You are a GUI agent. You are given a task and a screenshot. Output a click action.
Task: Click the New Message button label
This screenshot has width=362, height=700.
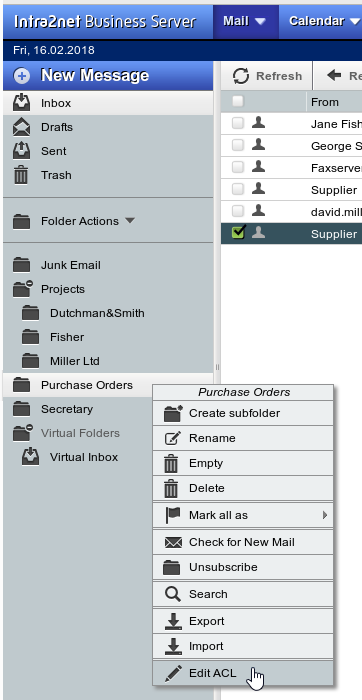coord(95,75)
